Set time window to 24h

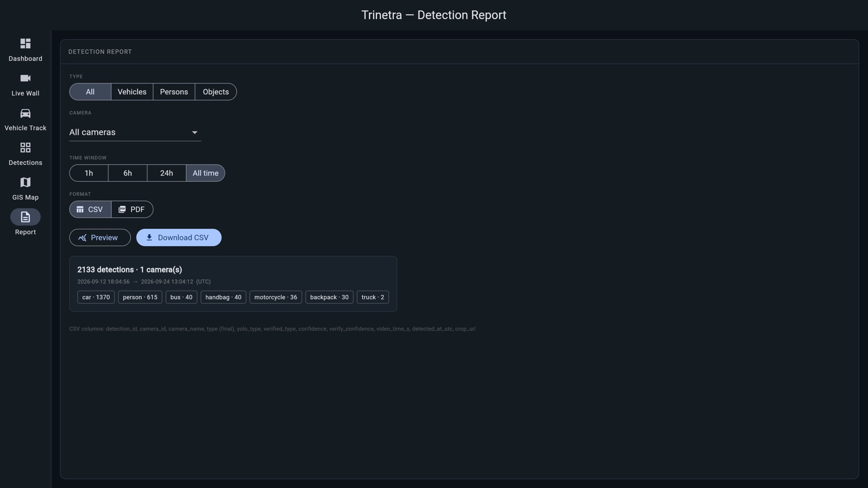pyautogui.click(x=167, y=173)
